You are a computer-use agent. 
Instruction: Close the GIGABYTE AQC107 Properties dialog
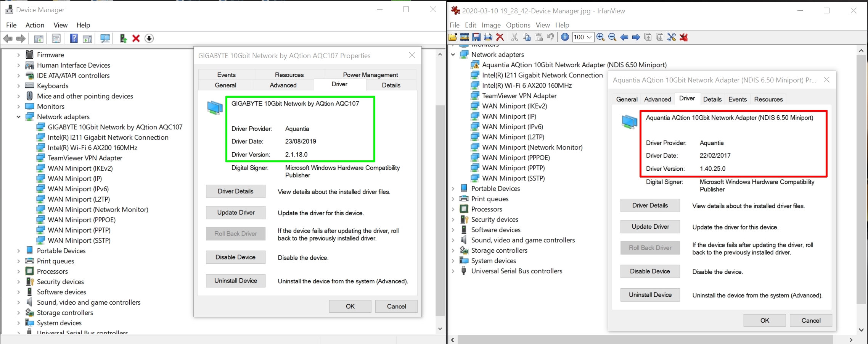point(412,55)
